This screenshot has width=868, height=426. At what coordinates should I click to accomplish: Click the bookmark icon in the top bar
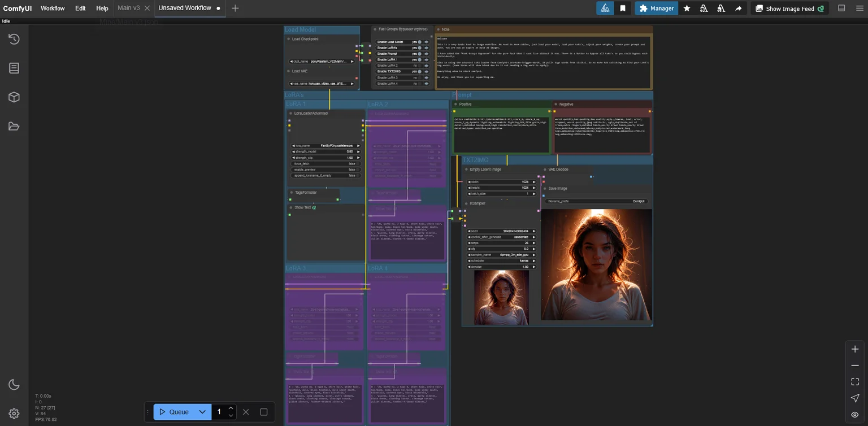pyautogui.click(x=622, y=8)
